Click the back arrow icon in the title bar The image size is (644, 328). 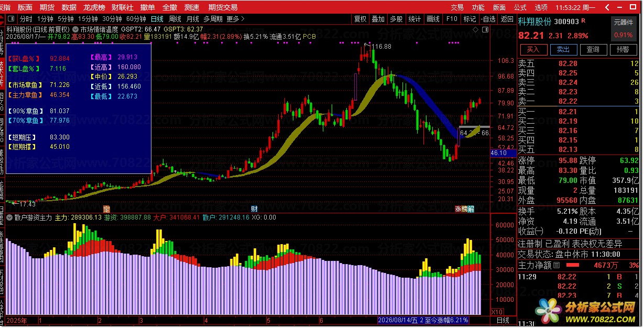coord(608,7)
